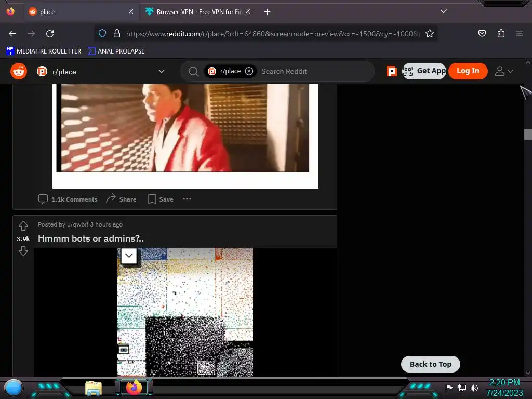Click the taskbar clock showing 2:20 PM

(x=504, y=388)
